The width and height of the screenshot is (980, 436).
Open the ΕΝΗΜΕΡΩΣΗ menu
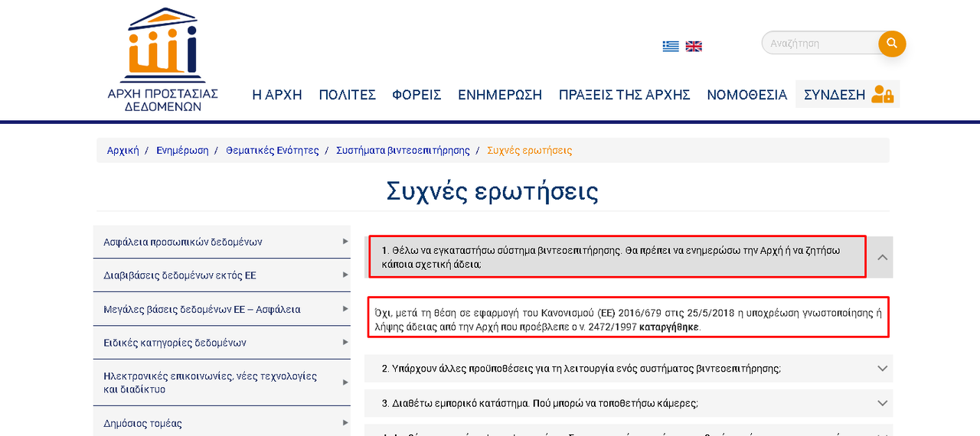pos(500,95)
